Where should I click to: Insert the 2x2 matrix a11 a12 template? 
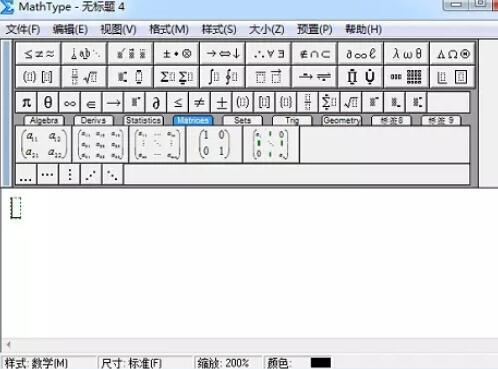(x=44, y=144)
